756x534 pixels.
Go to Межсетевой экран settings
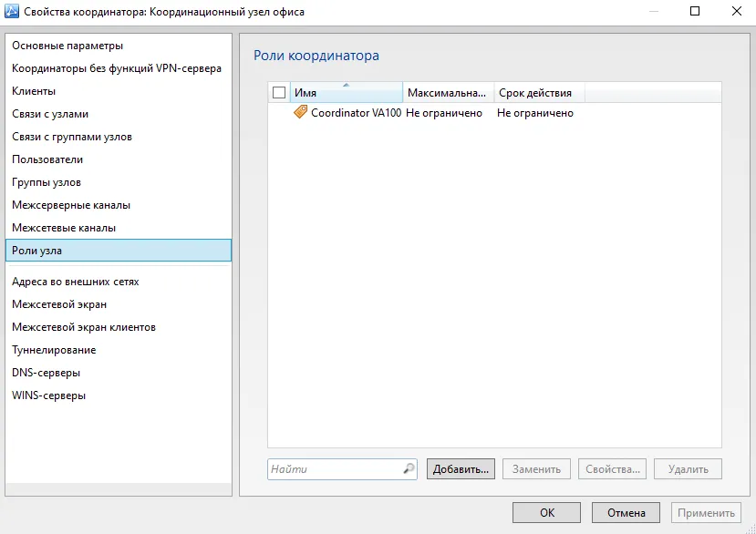[119, 304]
